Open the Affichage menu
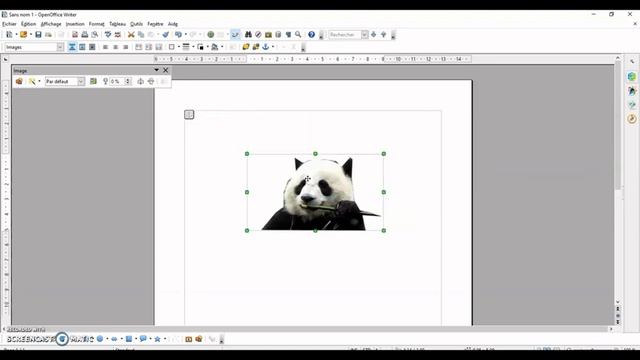This screenshot has width=640, height=360. coord(51,24)
